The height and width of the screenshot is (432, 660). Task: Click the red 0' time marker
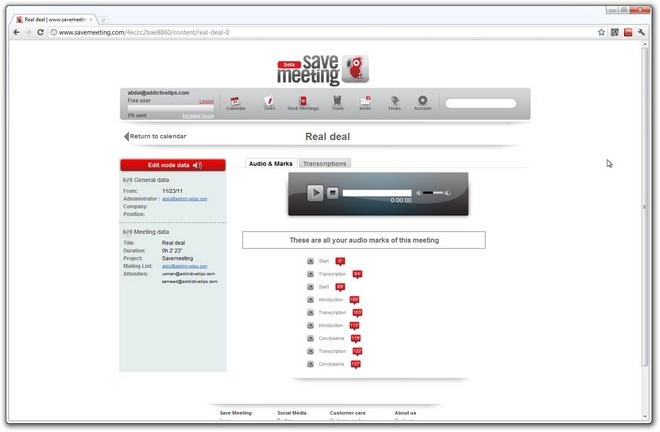tap(340, 261)
